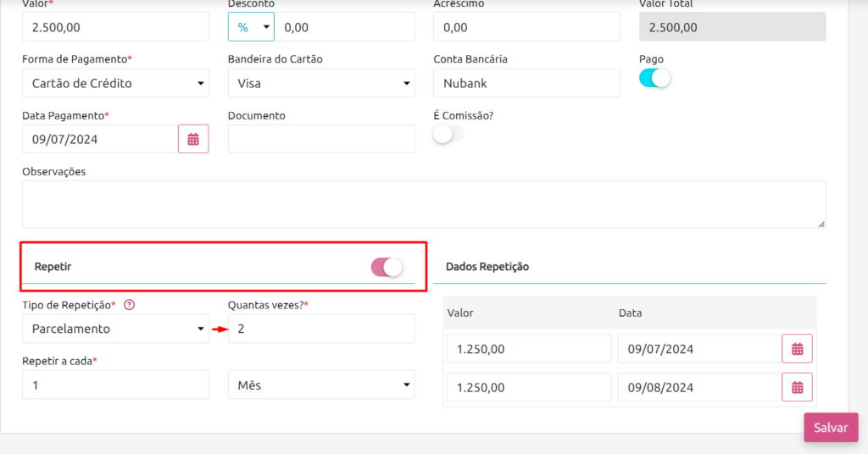868x454 pixels.
Task: Open the Tipo de Repetição Parcelamento dropdown
Action: tap(115, 329)
